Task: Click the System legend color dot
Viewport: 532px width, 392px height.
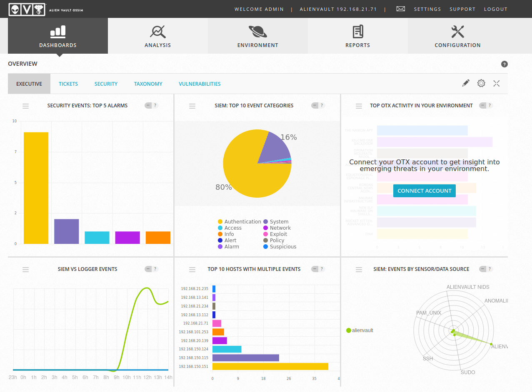Action: (x=266, y=222)
